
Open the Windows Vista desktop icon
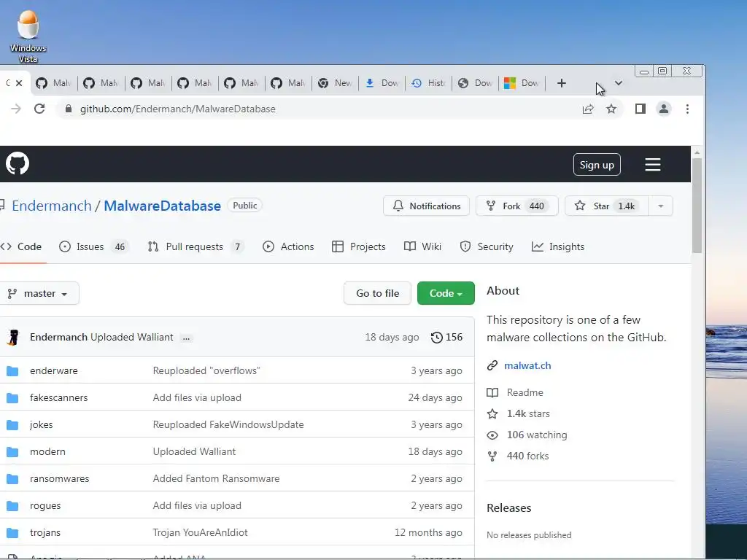click(x=28, y=36)
